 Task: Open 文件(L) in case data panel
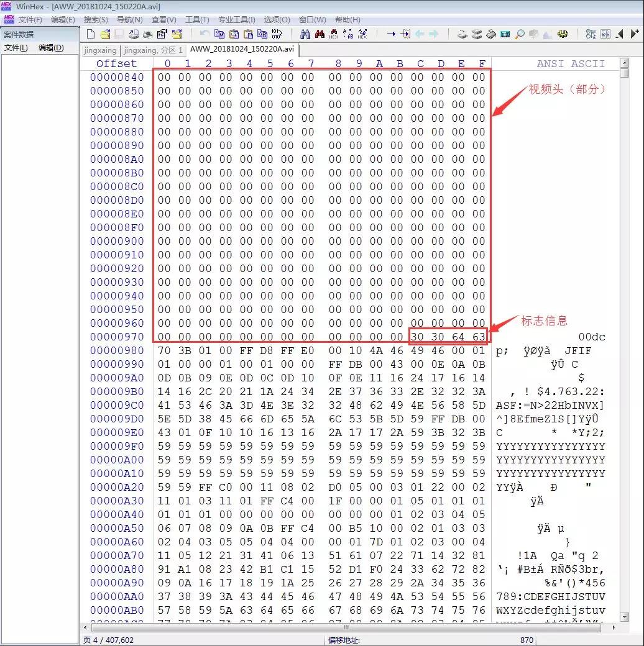point(16,48)
